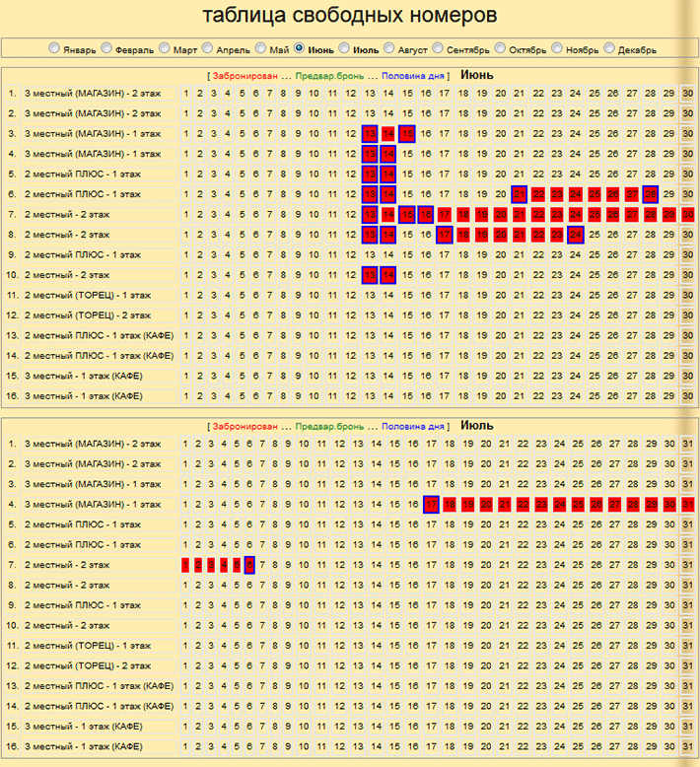This screenshot has height=767, width=700.
Task: Click booked day 14 in June row 10
Action: (x=388, y=275)
